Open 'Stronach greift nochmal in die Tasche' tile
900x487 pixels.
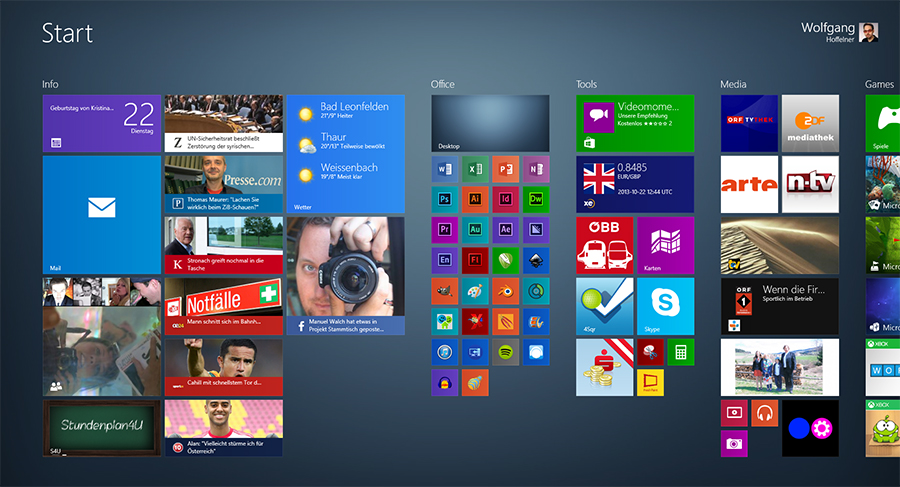point(224,245)
